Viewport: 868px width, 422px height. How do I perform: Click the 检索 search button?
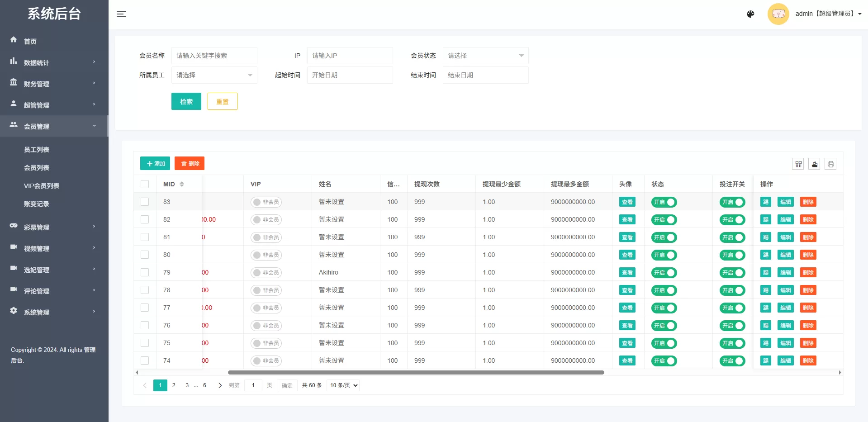pyautogui.click(x=186, y=101)
